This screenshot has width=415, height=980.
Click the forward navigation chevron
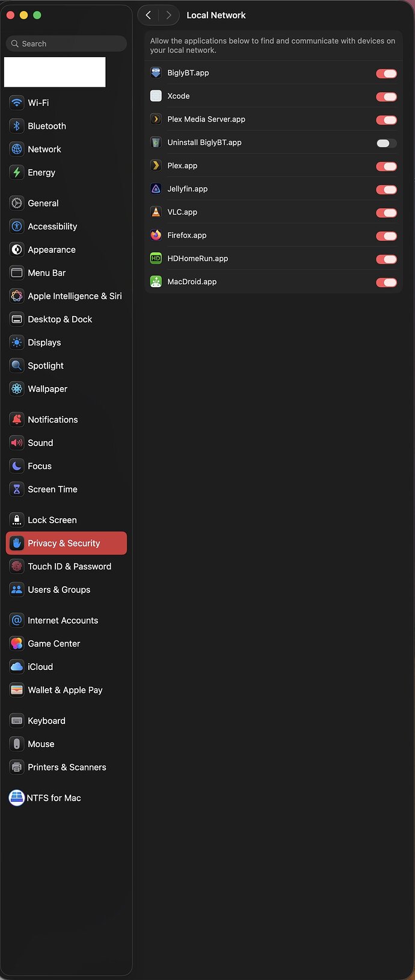click(168, 15)
